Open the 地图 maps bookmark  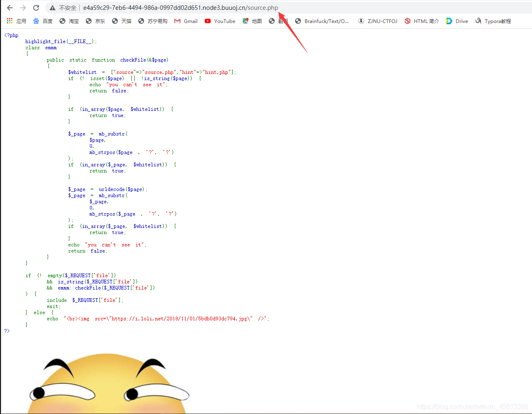click(x=252, y=21)
